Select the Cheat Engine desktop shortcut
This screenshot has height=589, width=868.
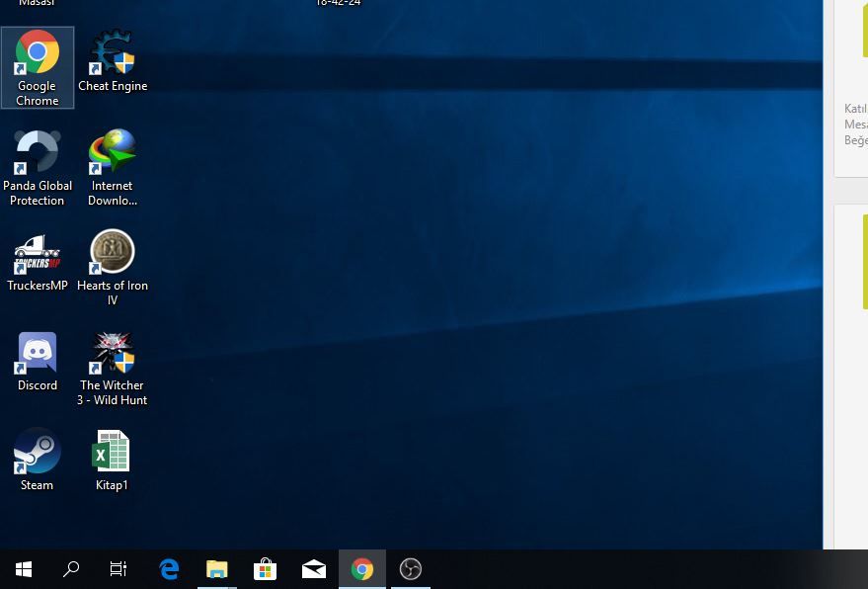(x=113, y=61)
